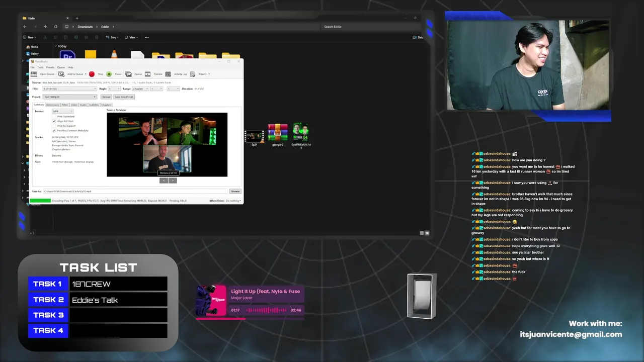Open the See more (...) menu in Explorer
Image resolution: width=644 pixels, height=362 pixels.
pos(146,37)
